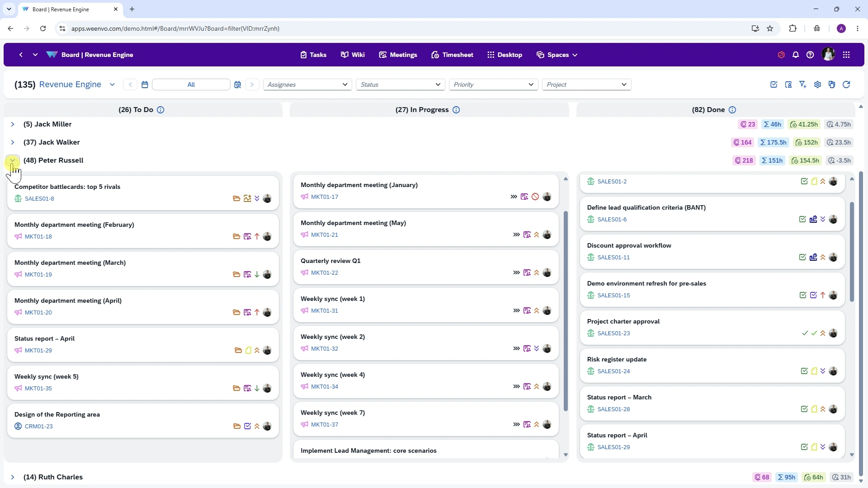Viewport: 868px width, 488px height.
Task: Click the pink hexagon icon in header
Action: pos(781,55)
